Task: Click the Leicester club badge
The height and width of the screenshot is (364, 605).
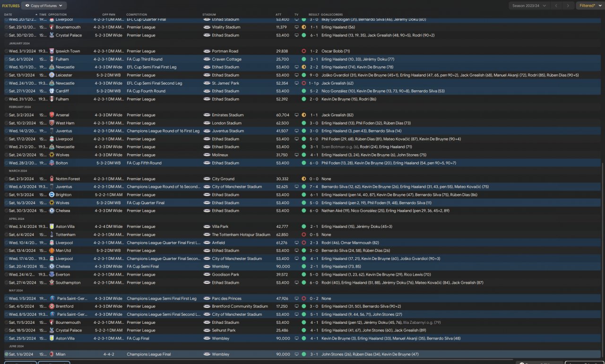Action: [52, 75]
